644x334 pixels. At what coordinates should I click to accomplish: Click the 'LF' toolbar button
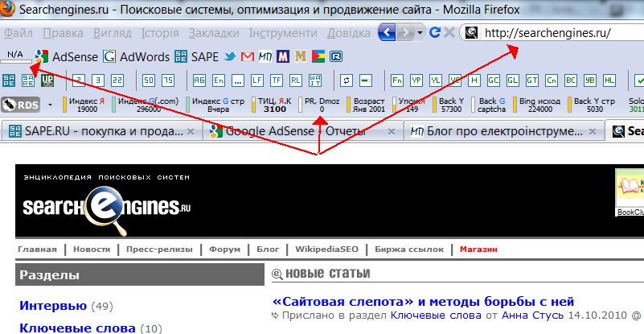[x=257, y=80]
